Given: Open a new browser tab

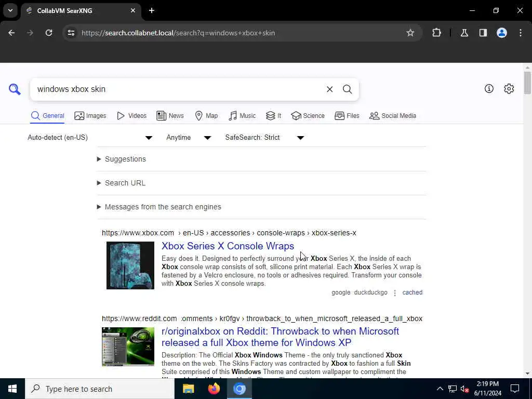Looking at the screenshot, I should pos(151,10).
